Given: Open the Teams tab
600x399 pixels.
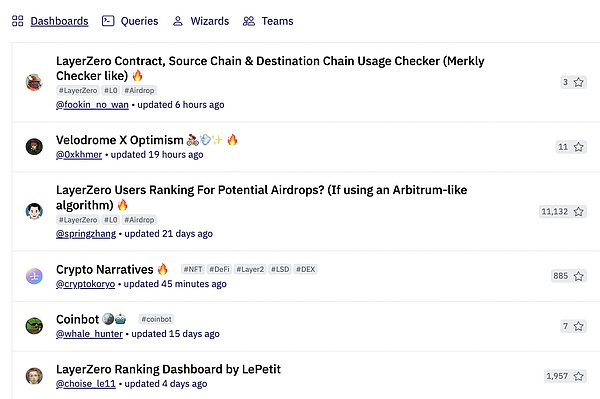Looking at the screenshot, I should (x=268, y=21).
